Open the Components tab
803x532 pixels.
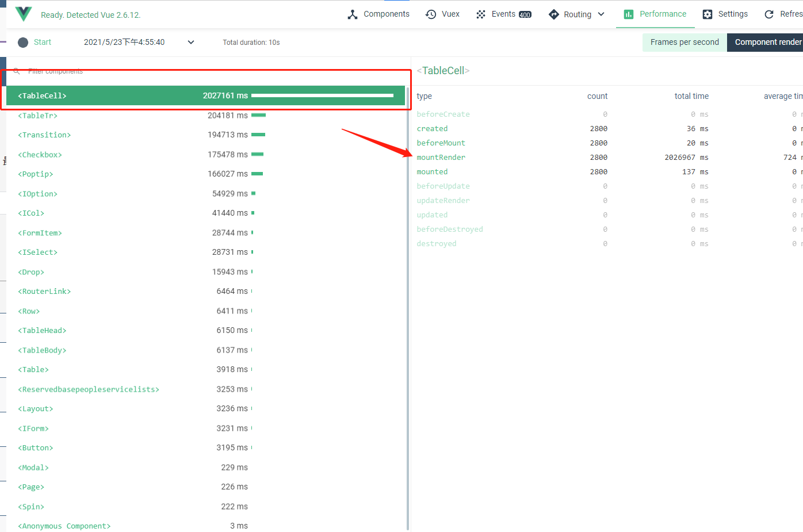[x=378, y=14]
